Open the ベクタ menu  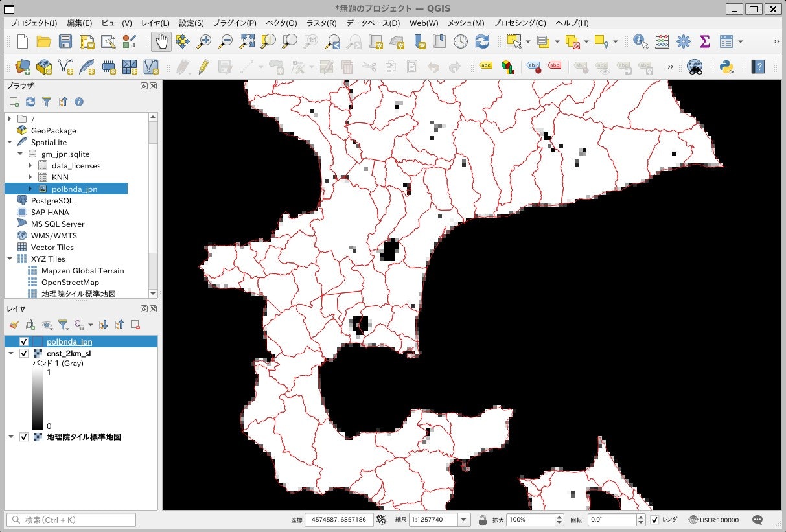pos(281,23)
